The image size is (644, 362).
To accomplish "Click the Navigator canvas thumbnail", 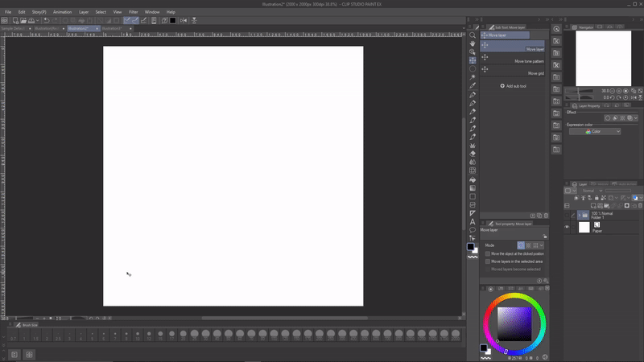I will (603, 58).
